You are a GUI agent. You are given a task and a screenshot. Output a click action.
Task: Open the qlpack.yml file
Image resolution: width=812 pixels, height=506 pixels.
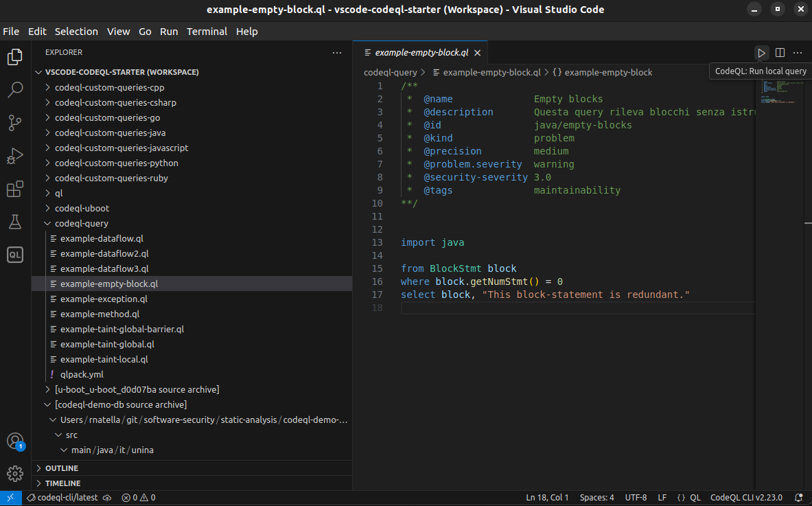[x=192, y=374]
